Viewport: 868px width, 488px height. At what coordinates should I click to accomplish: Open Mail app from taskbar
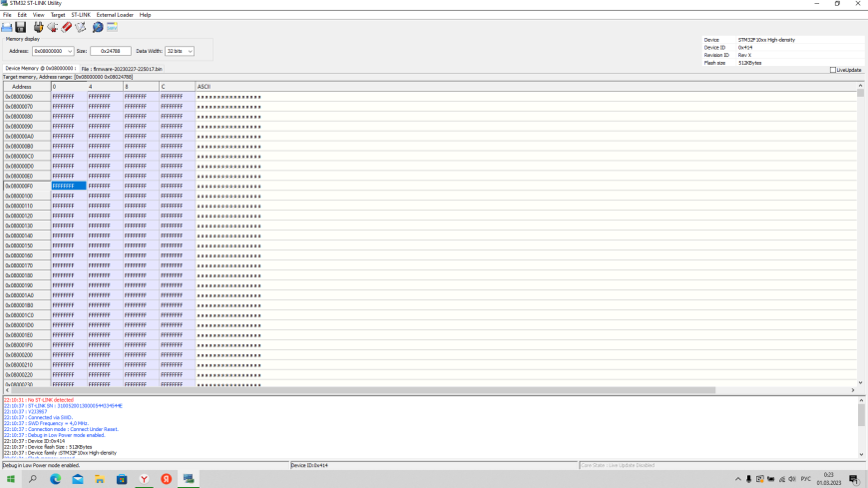(x=78, y=479)
